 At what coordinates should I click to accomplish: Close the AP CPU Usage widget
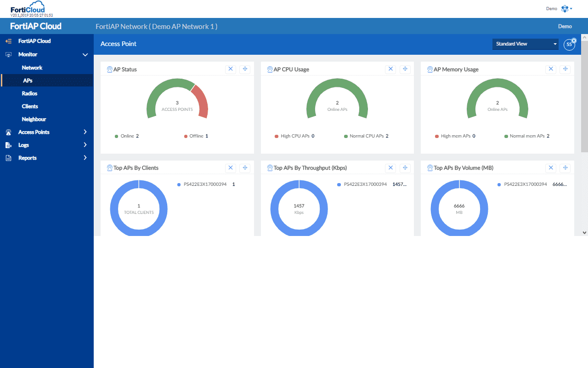390,69
